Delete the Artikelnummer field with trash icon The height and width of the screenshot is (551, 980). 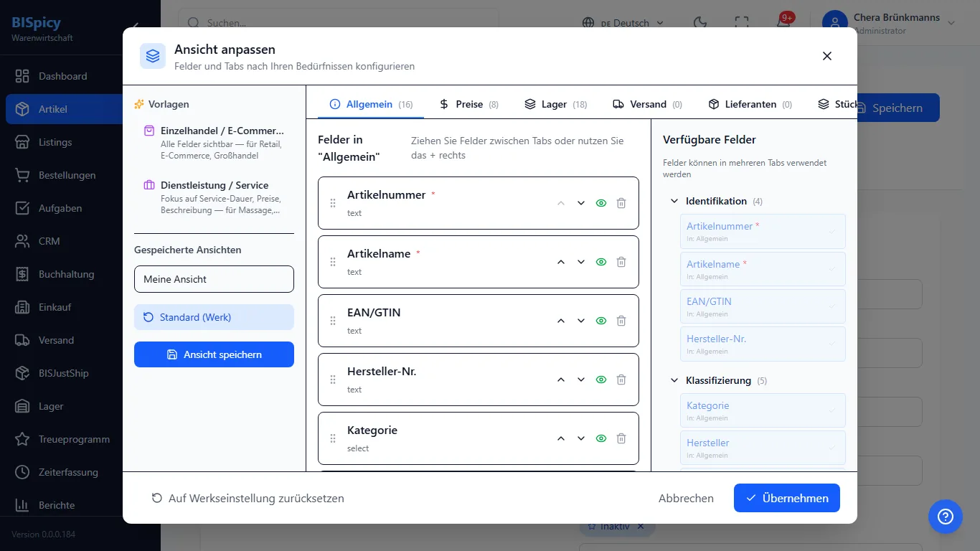(621, 203)
